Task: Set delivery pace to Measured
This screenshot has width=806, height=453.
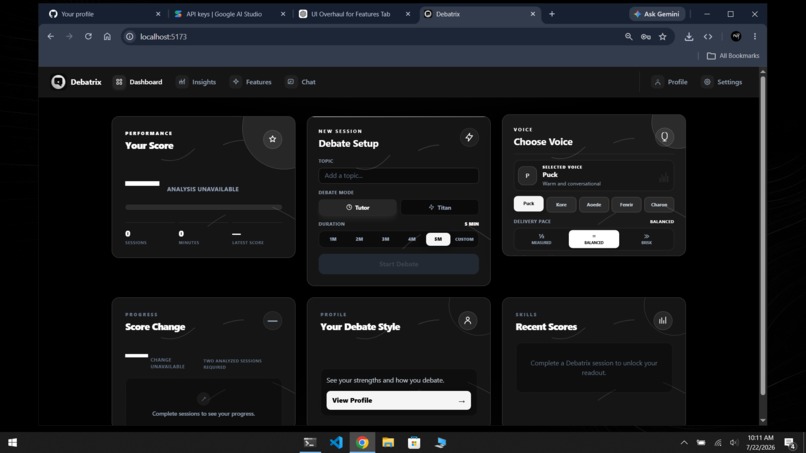Action: pos(541,239)
